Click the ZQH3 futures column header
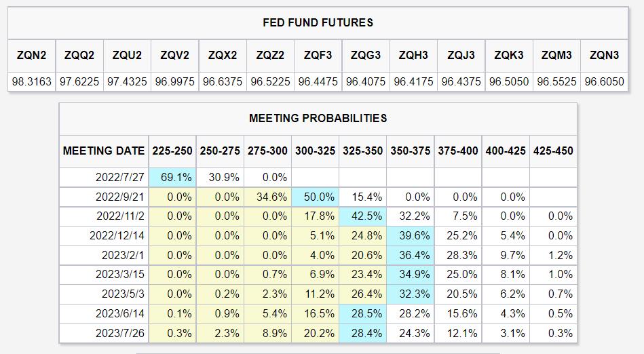Screen dimensions: 644x354 (x=413, y=55)
